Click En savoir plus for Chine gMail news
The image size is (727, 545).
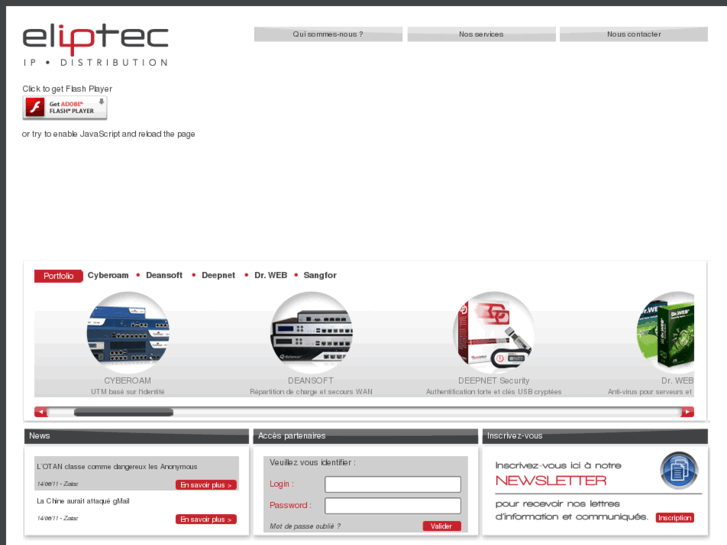click(x=206, y=519)
